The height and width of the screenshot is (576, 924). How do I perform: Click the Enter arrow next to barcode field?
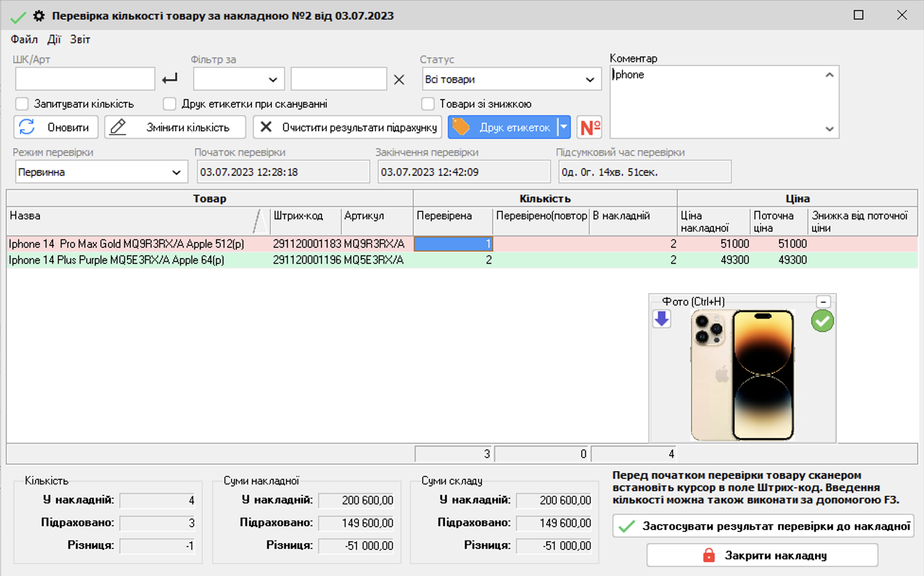tap(169, 79)
